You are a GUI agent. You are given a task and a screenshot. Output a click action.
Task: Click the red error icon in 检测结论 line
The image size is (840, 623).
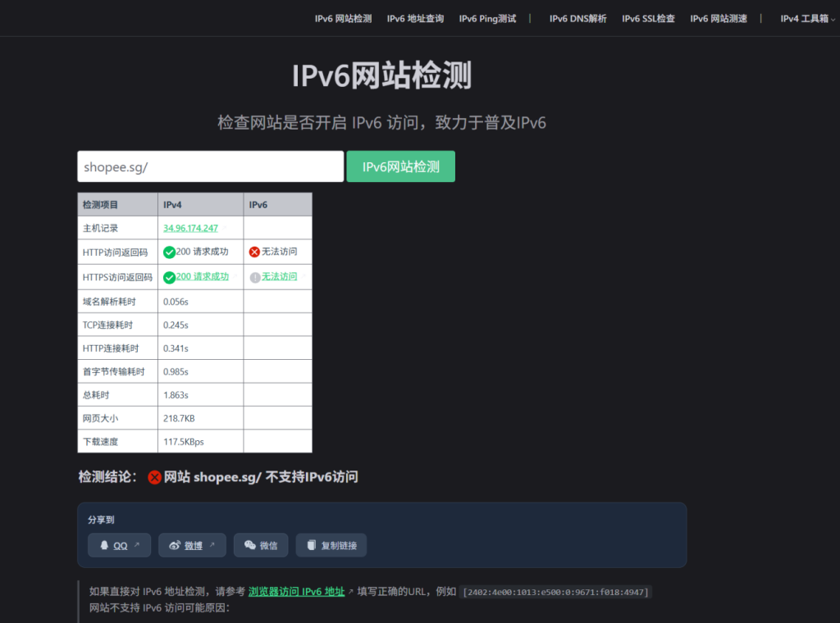153,477
